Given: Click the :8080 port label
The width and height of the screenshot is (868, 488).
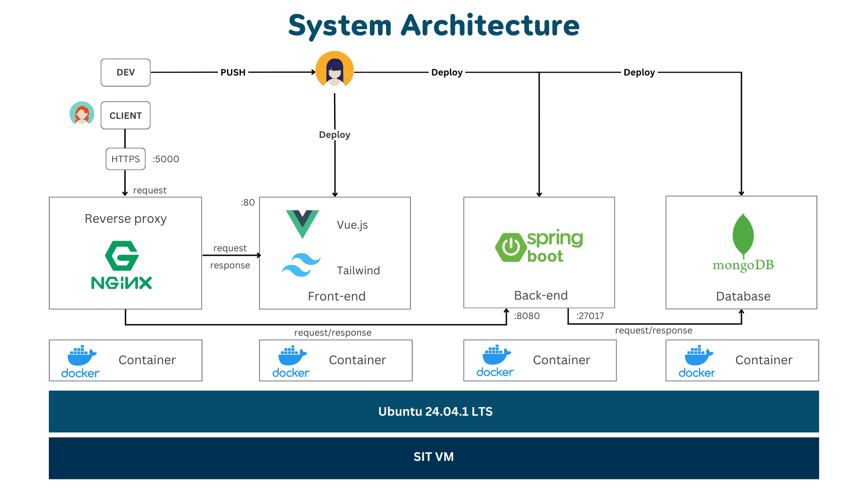Looking at the screenshot, I should click(527, 316).
